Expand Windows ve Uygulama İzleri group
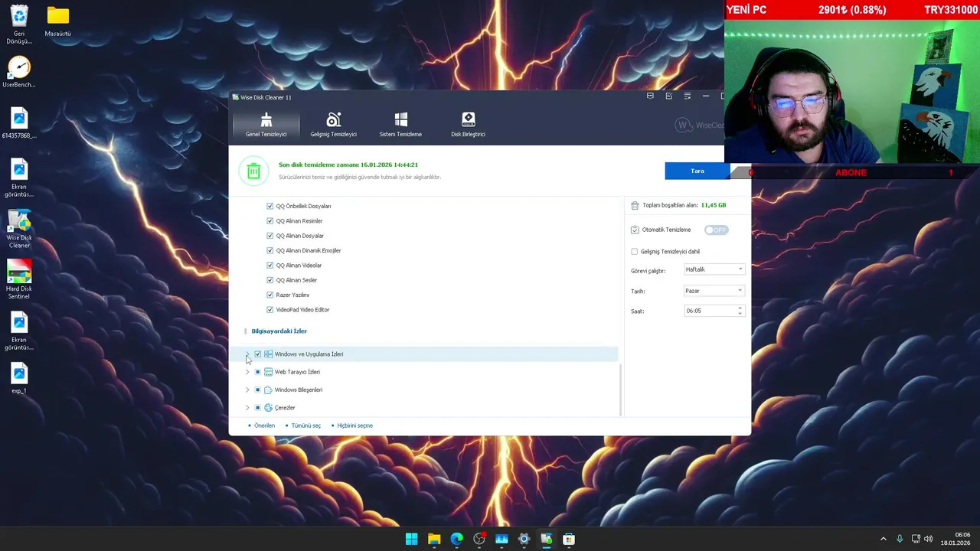The image size is (980, 551). 247,354
